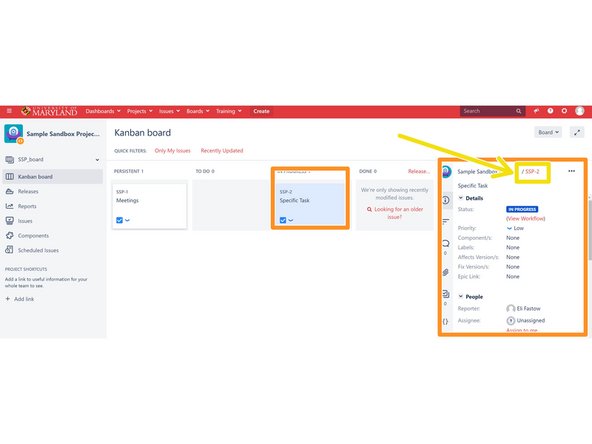Click Looking for an older issue link
Viewport: 592px width, 444px height.
pos(395,213)
